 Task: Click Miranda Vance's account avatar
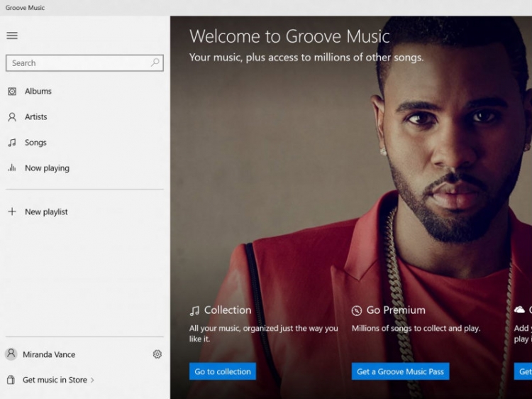coord(11,354)
